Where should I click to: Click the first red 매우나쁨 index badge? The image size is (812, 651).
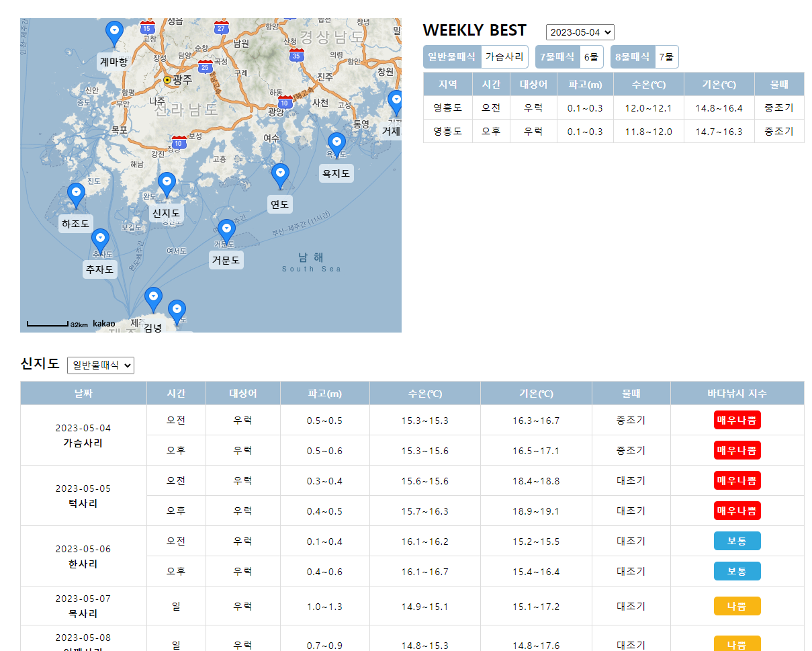click(737, 420)
